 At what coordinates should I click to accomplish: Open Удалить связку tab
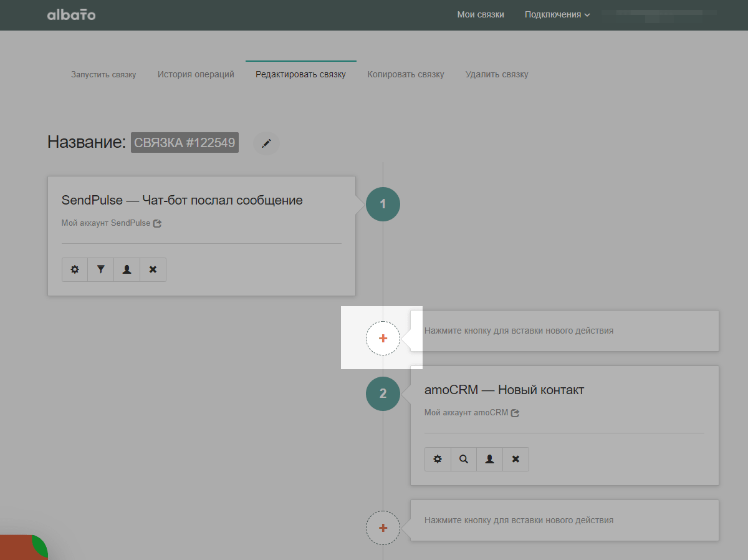coord(497,74)
